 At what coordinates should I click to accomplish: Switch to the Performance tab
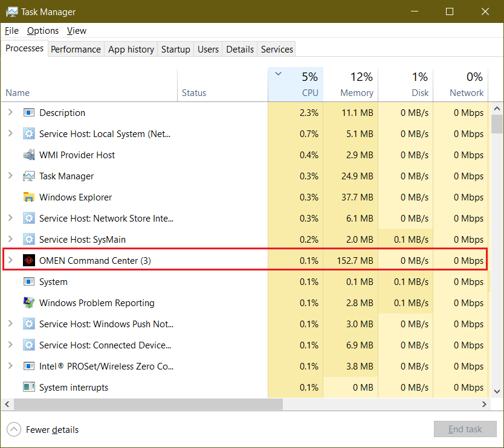(76, 49)
